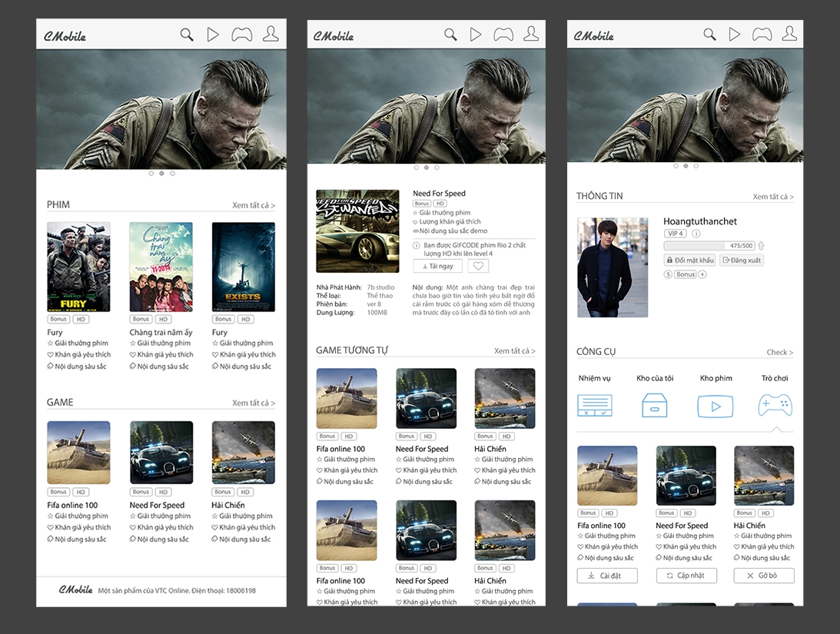Expand 'Xem tất cả >' beside THÔNG TIN
Image resolution: width=840 pixels, height=634 pixels.
(x=773, y=197)
